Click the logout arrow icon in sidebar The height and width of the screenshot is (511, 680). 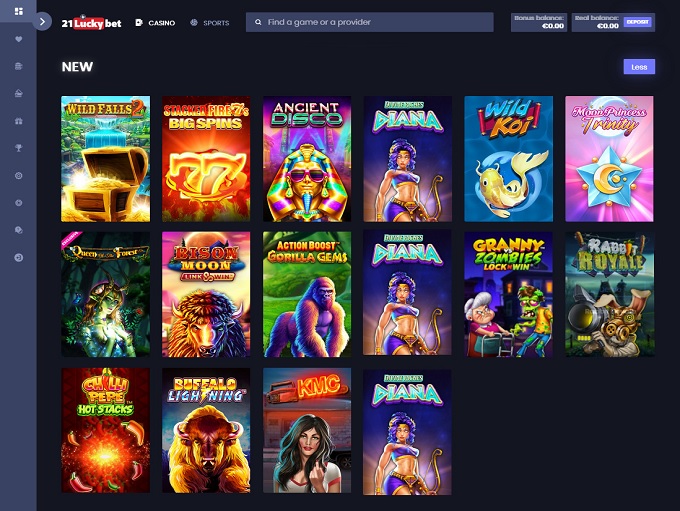click(18, 257)
